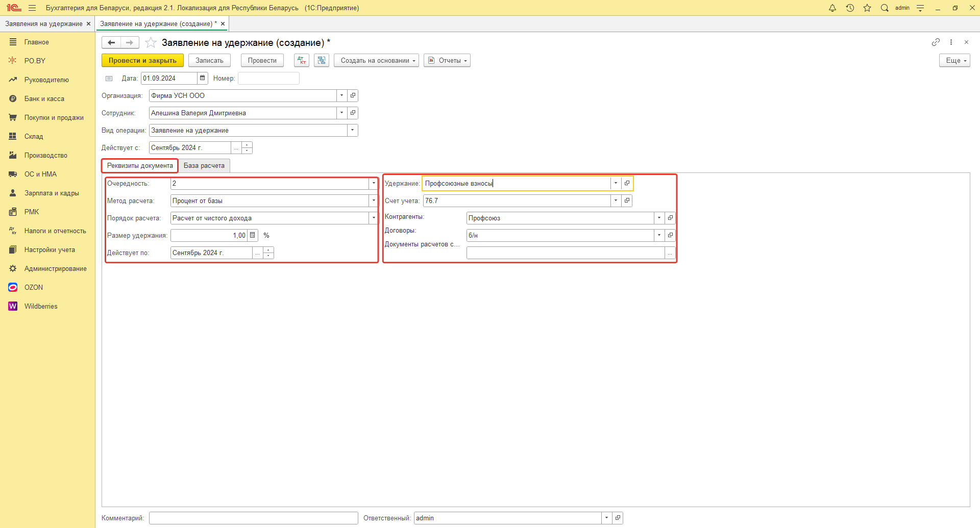The width and height of the screenshot is (980, 528).
Task: Open favorites star in title bar
Action: tap(867, 8)
